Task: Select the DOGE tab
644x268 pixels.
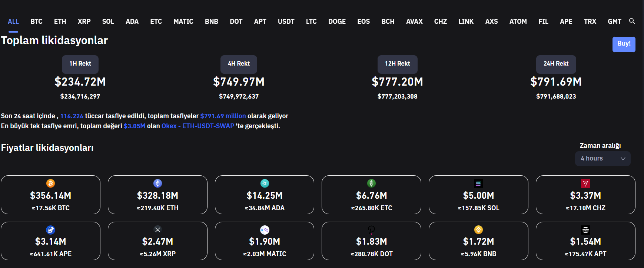Action: pyautogui.click(x=337, y=21)
